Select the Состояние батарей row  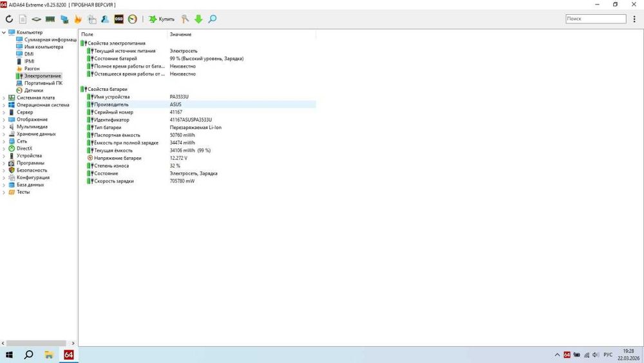(198, 59)
